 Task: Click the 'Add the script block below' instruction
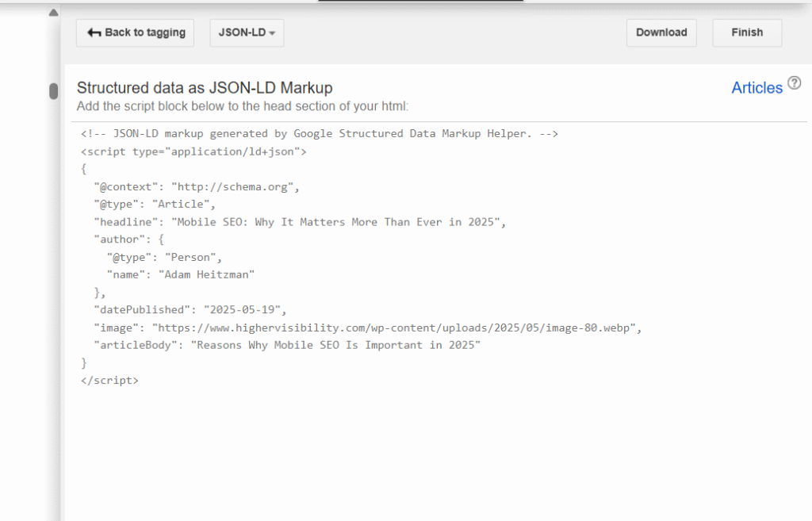pyautogui.click(x=242, y=106)
